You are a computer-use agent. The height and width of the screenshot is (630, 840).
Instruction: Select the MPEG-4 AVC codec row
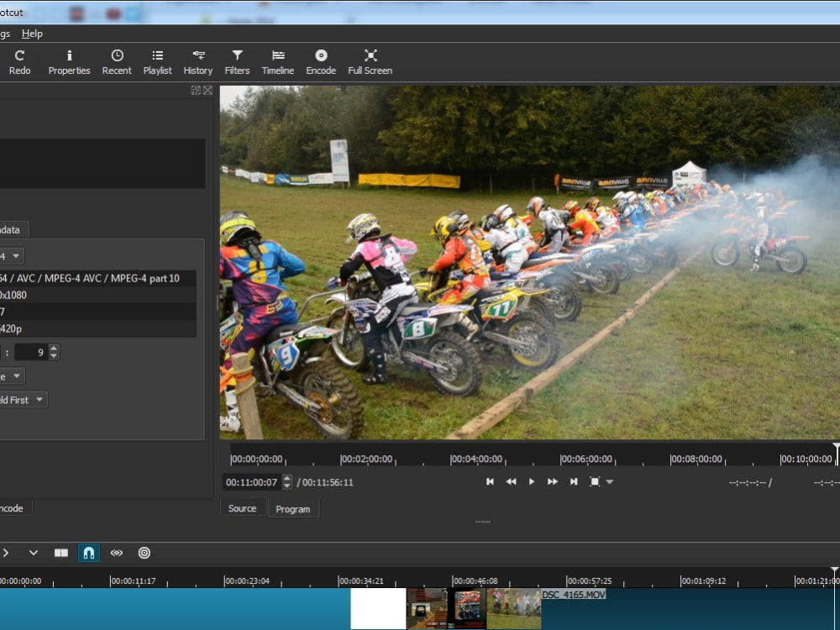(x=97, y=279)
